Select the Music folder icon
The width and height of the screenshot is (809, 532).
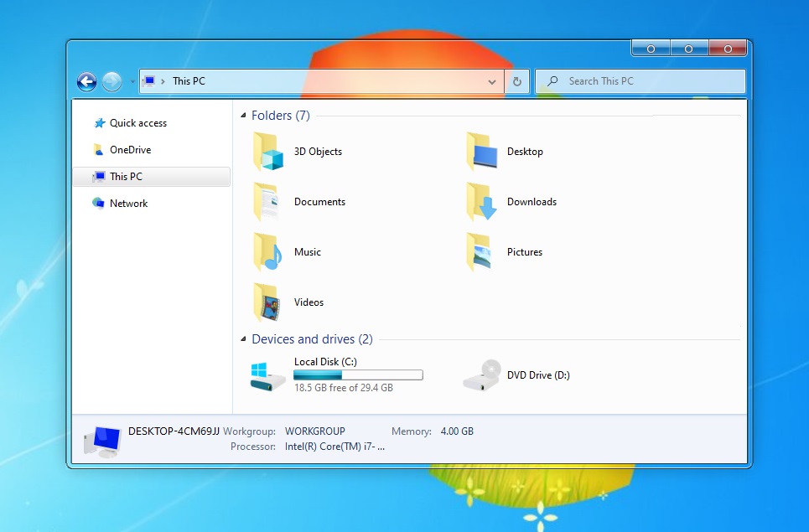tap(269, 252)
